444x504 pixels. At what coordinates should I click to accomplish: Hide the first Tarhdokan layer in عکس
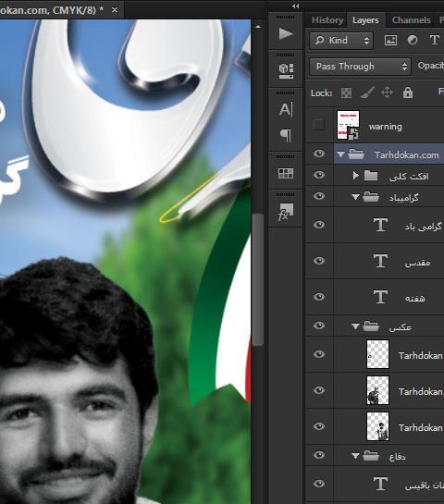click(x=319, y=354)
